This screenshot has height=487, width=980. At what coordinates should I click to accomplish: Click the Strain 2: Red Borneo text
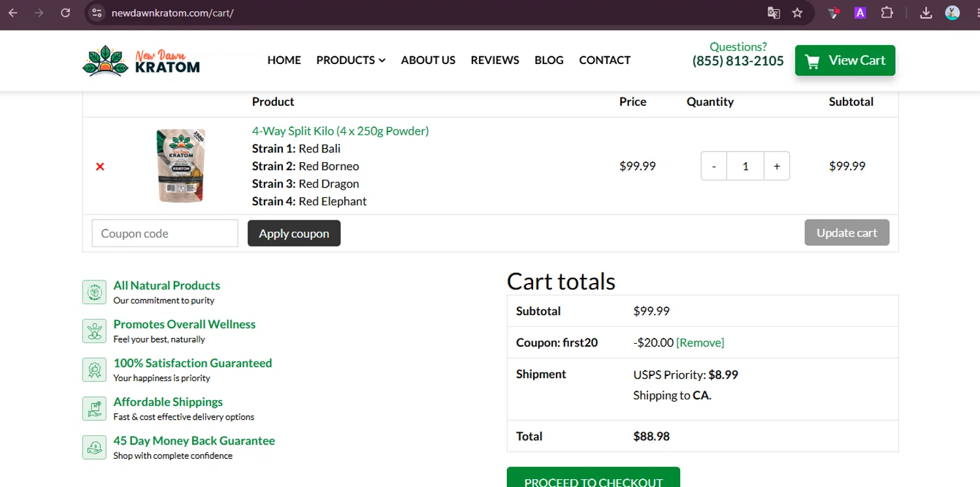coord(306,166)
